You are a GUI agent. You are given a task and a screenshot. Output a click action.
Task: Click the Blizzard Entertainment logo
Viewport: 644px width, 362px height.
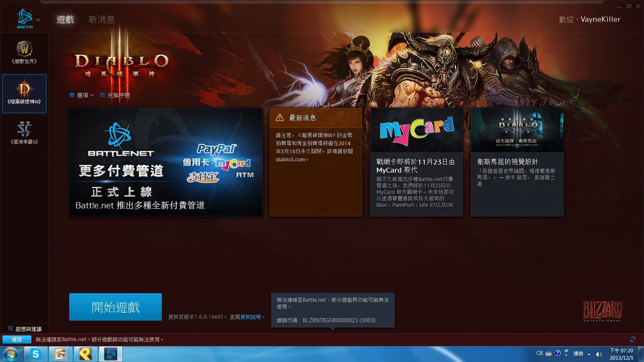(x=603, y=311)
